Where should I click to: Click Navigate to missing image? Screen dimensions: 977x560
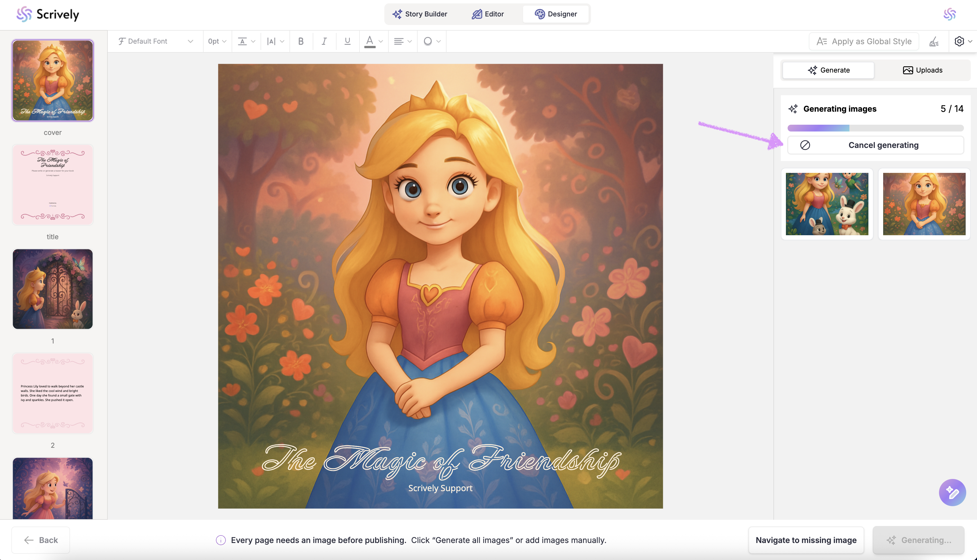(x=806, y=540)
